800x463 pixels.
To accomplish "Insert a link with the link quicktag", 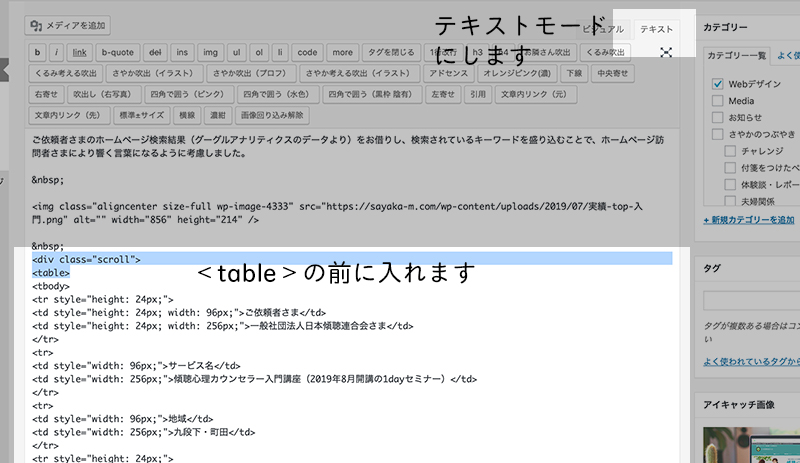I will click(x=80, y=52).
